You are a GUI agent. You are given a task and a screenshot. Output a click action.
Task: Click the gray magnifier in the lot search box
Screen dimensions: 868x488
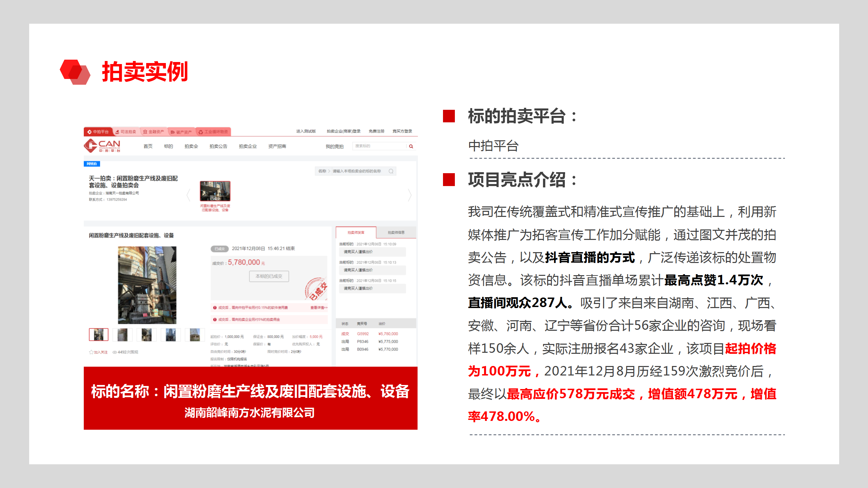pos(391,171)
